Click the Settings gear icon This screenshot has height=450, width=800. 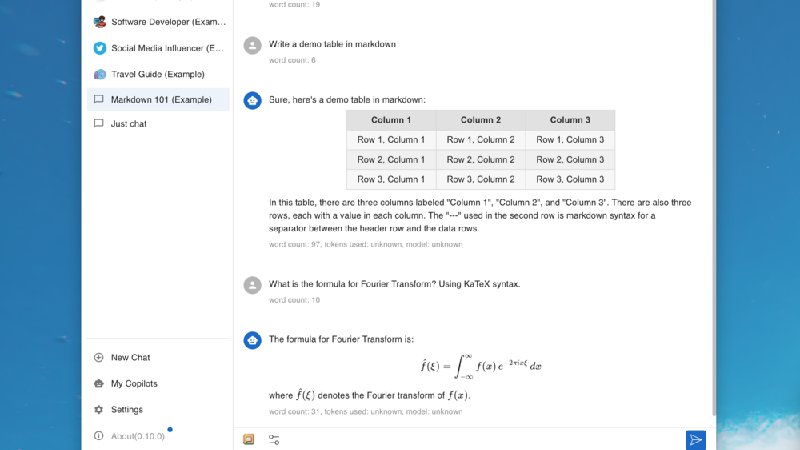coord(98,410)
